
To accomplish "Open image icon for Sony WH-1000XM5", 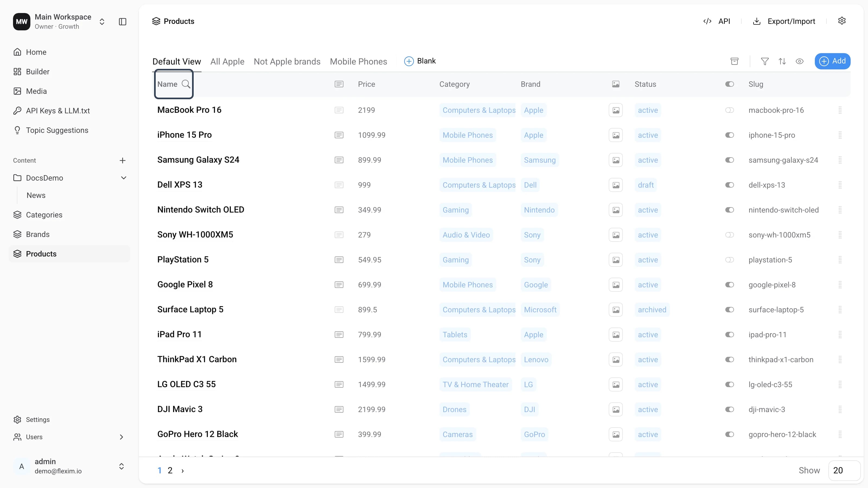I will pos(616,235).
